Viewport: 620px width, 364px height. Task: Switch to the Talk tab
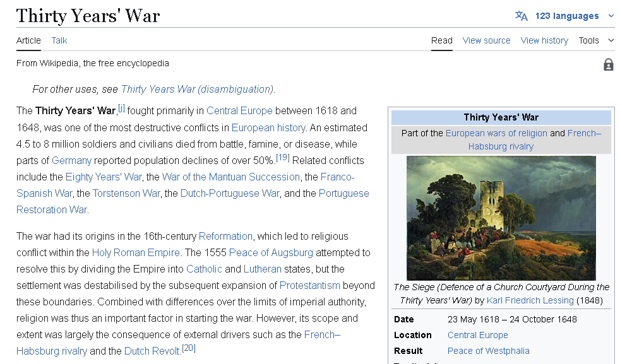pos(59,40)
